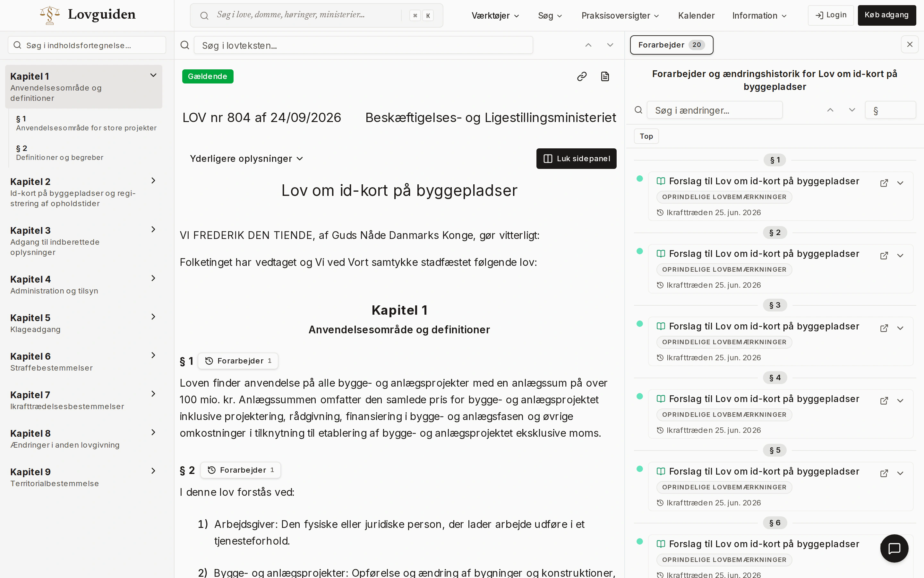Expand Kapitel 6 Straffebestemmelser

pos(153,355)
